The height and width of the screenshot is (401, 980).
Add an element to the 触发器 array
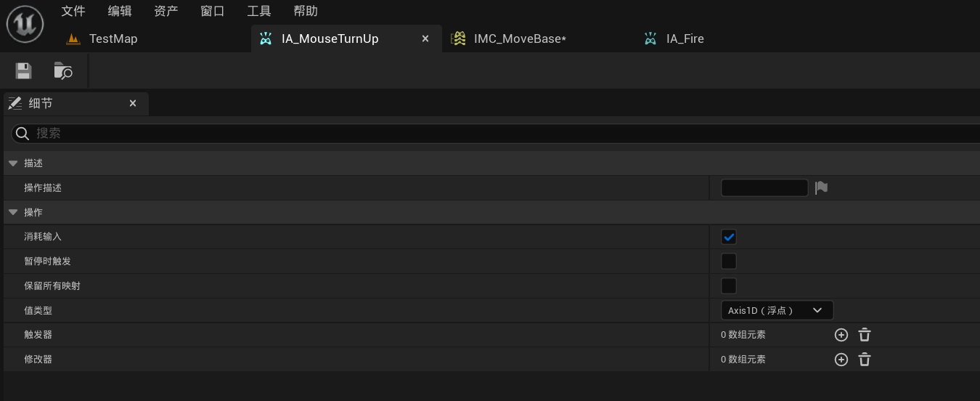pos(841,335)
